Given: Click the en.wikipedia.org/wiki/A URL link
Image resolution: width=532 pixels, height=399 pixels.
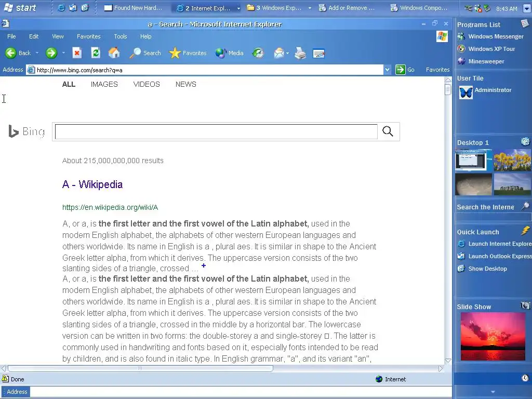Looking at the screenshot, I should coord(110,207).
